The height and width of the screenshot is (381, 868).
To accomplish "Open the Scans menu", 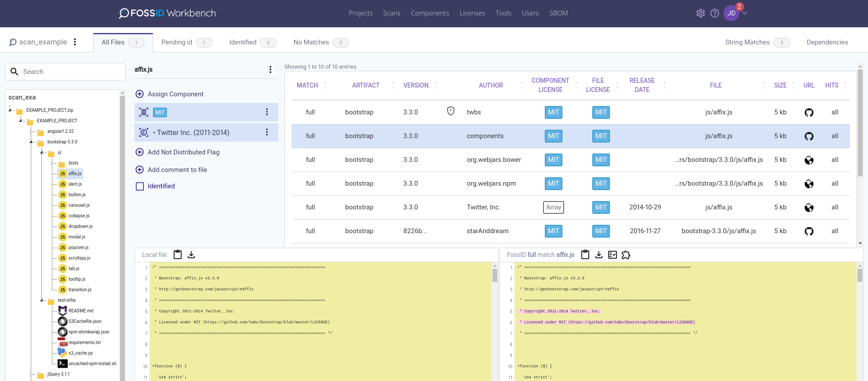I will click(x=392, y=13).
